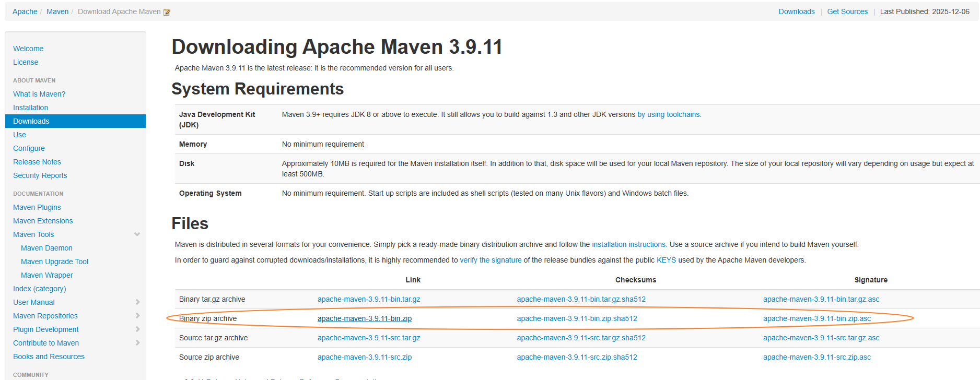
Task: Follow the 'by using toolchains' link
Action: (x=668, y=114)
